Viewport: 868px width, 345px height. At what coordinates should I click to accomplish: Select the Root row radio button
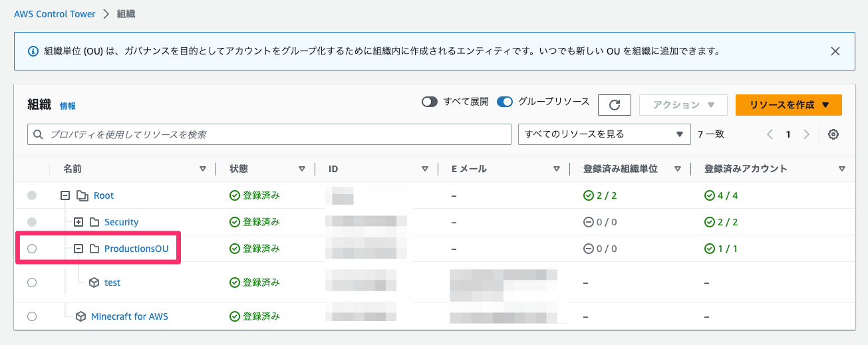(x=32, y=195)
